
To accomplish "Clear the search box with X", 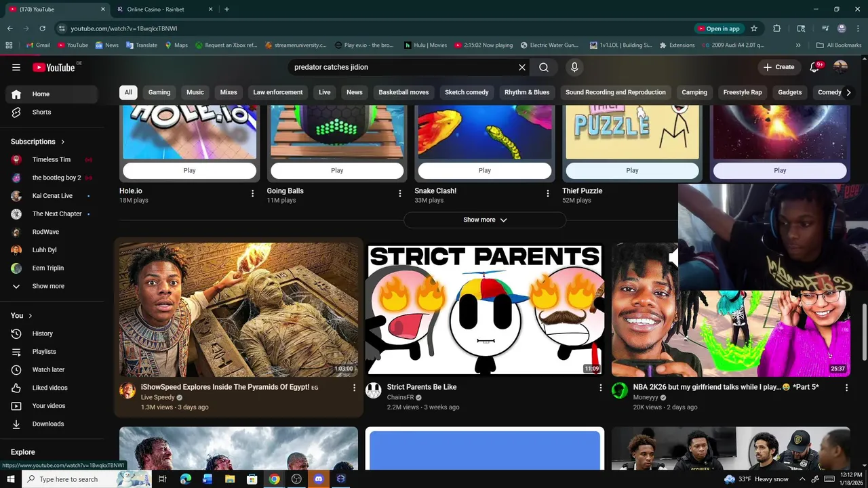I will 522,67.
